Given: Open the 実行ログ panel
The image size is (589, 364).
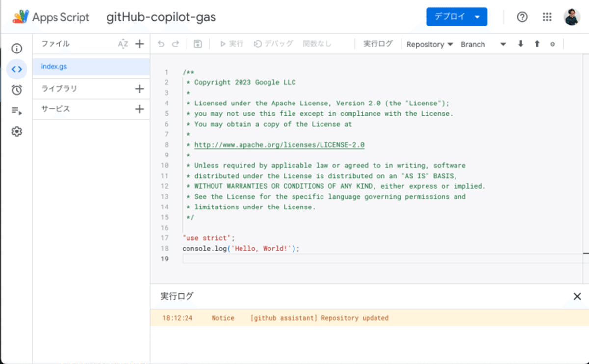Looking at the screenshot, I should 378,43.
